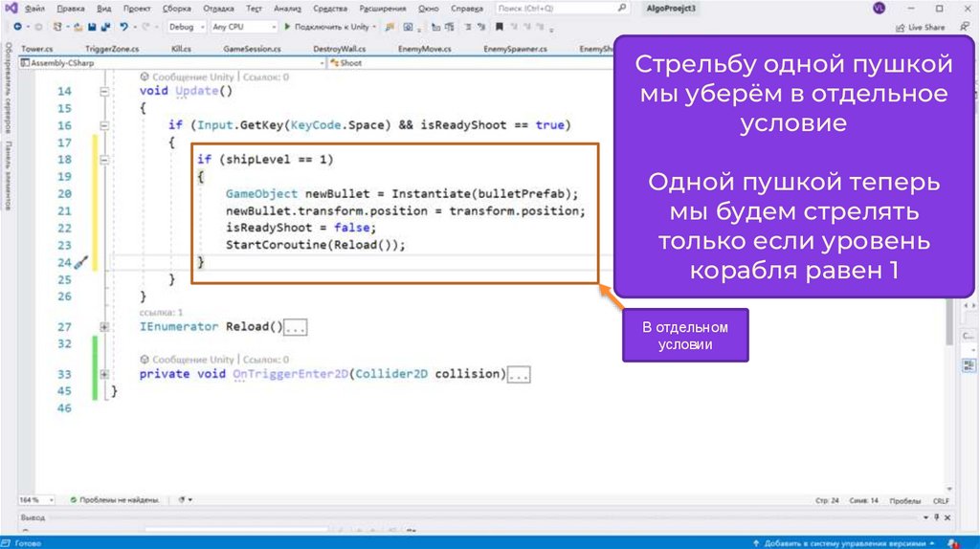This screenshot has width=980, height=549.
Task: Switch to the EnemySpawner.cs tab
Action: [515, 47]
